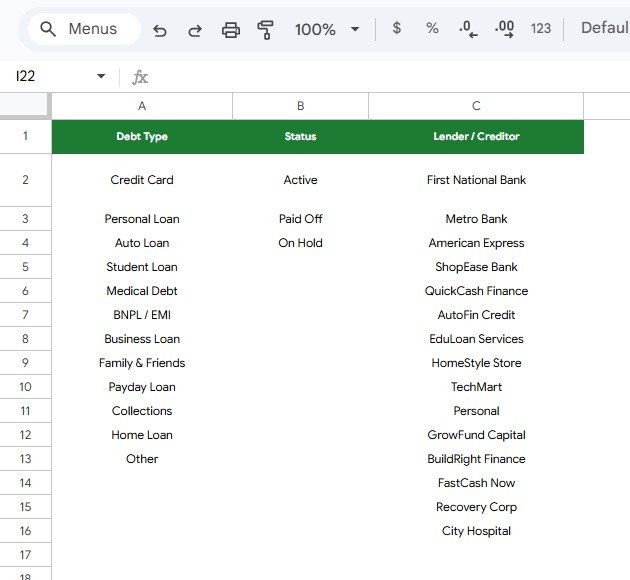Viewport: 630px width, 580px height.
Task: Click the Debt Type header cell
Action: 142,137
